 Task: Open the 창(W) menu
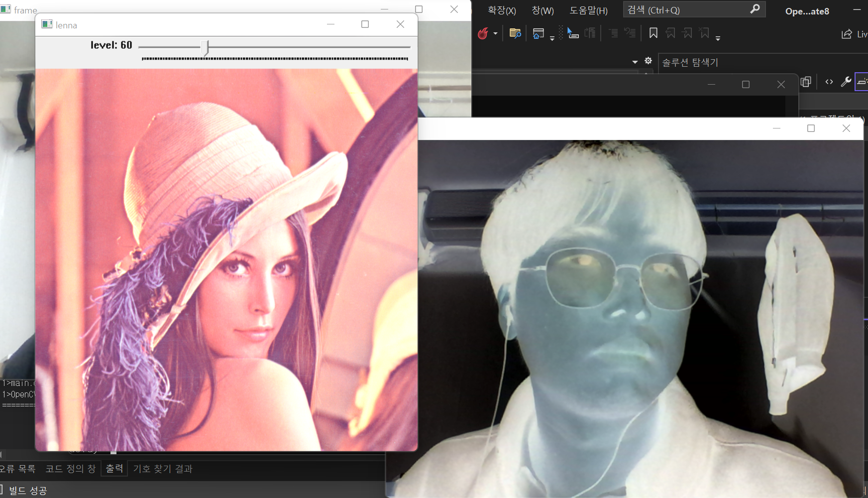pos(542,10)
